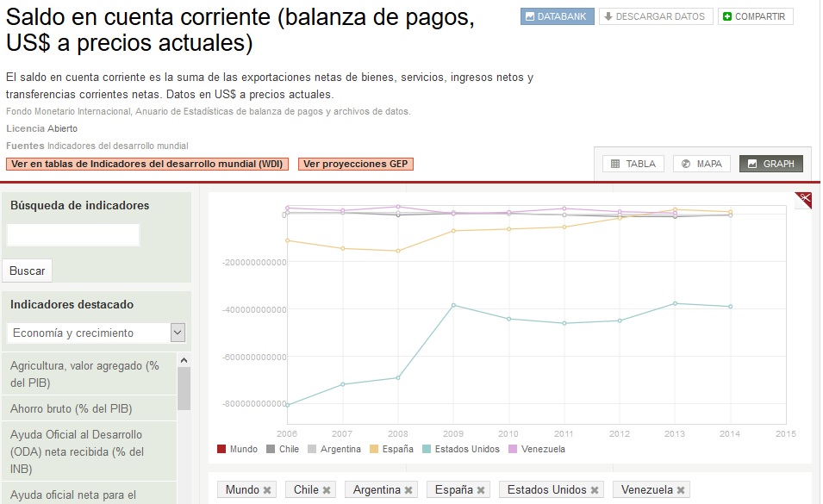Image resolution: width=823 pixels, height=504 pixels.
Task: Click Descargar Datos download button
Action: point(655,16)
